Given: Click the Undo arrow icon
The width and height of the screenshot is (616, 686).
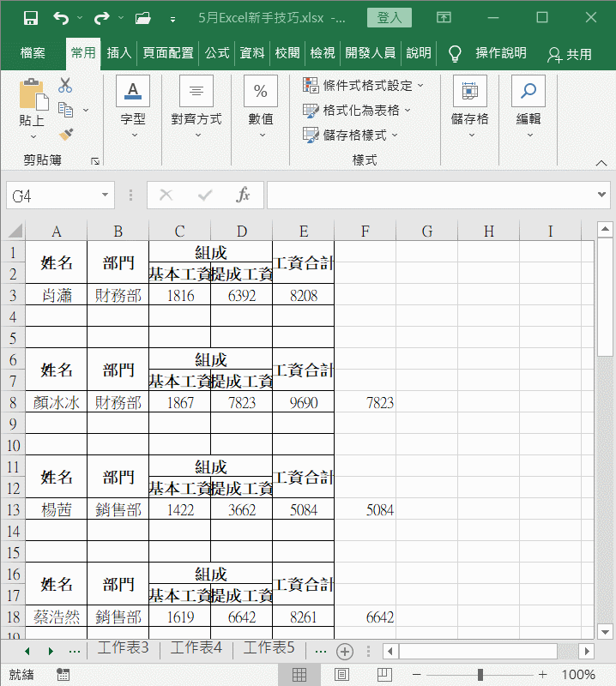Looking at the screenshot, I should pyautogui.click(x=61, y=18).
